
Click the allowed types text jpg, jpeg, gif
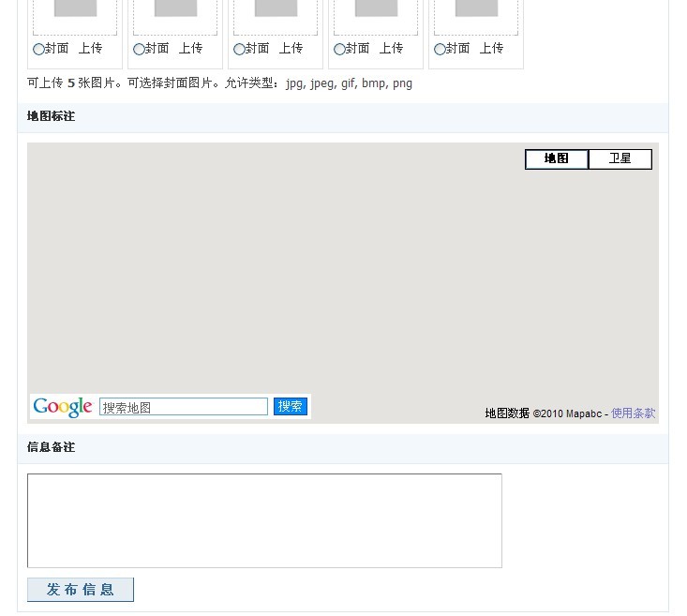[x=321, y=83]
